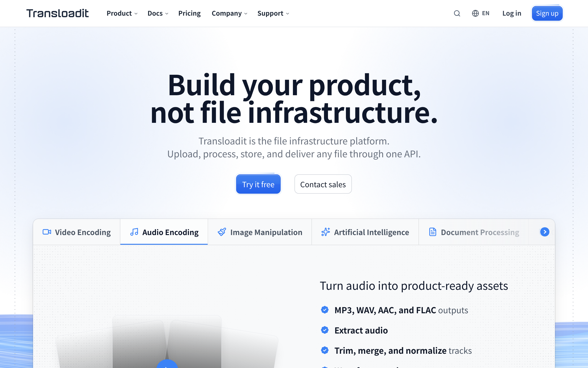Click the checkmark badge beside MP3, WAV, AAC outputs

click(325, 310)
